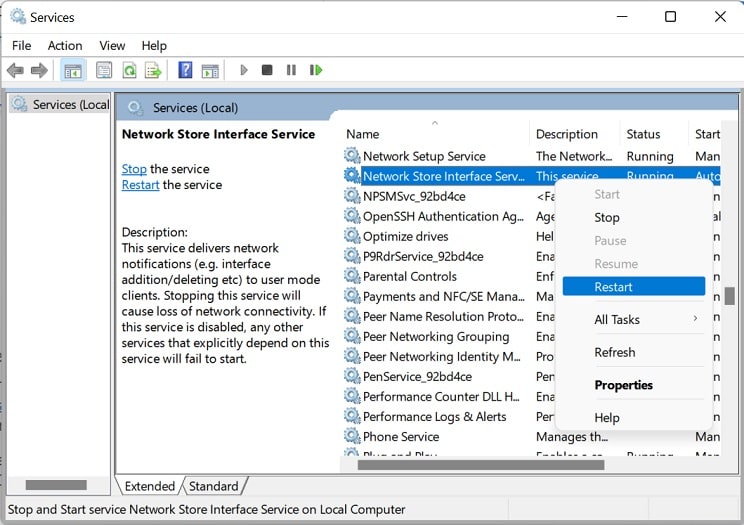Image resolution: width=744 pixels, height=525 pixels.
Task: Click the Stop the service link
Action: (134, 169)
